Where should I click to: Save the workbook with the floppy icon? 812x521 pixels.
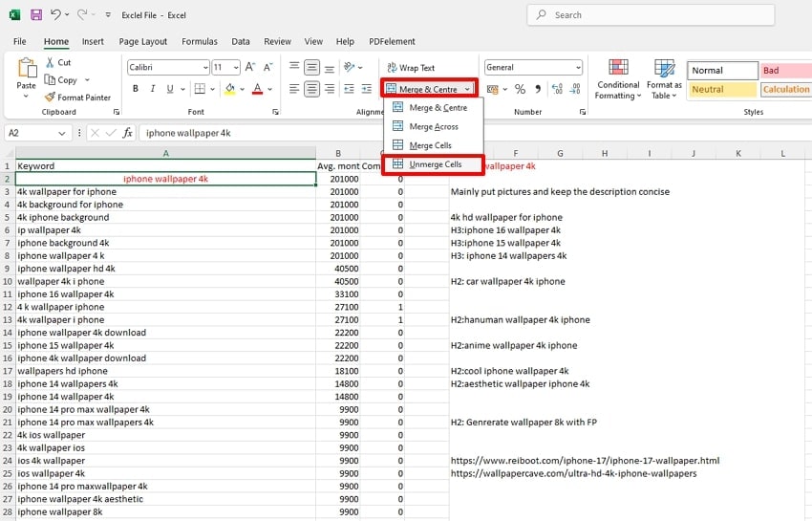tap(36, 15)
